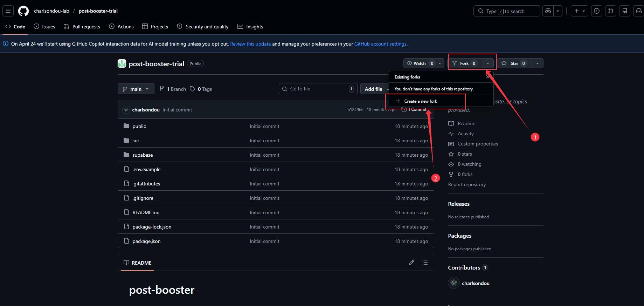This screenshot has height=306, width=644.
Task: Open the src folder
Action: [x=136, y=141]
